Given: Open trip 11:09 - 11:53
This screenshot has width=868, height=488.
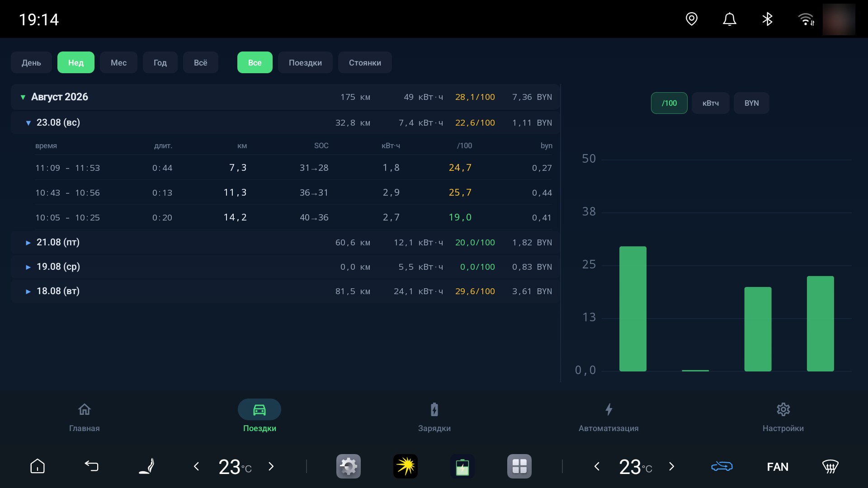Looking at the screenshot, I should (294, 168).
